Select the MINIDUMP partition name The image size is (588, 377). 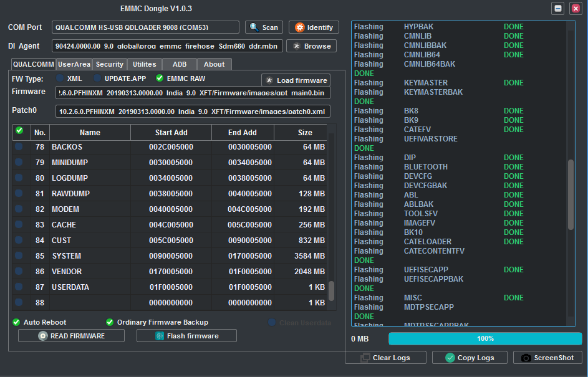click(70, 162)
